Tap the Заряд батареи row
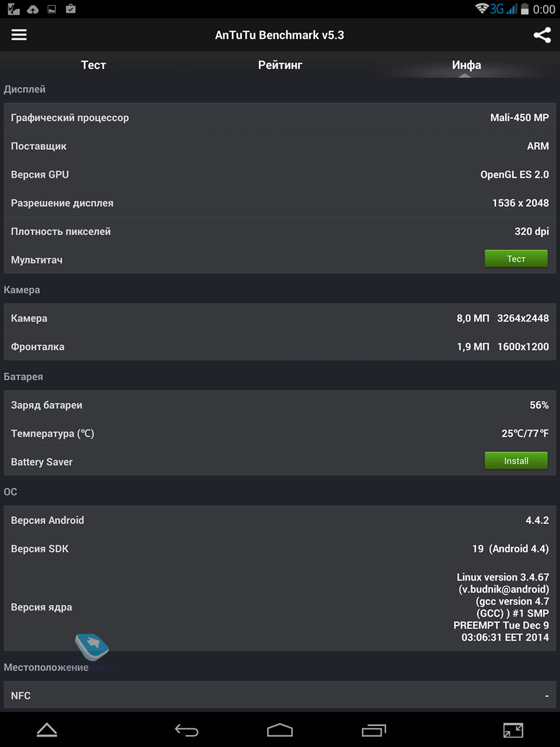The image size is (560, 747). pyautogui.click(x=280, y=405)
